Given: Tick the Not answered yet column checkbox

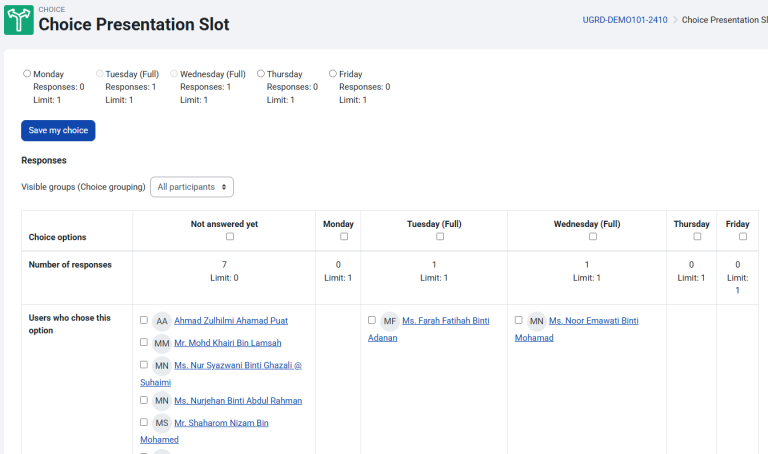Looking at the screenshot, I should pos(230,237).
